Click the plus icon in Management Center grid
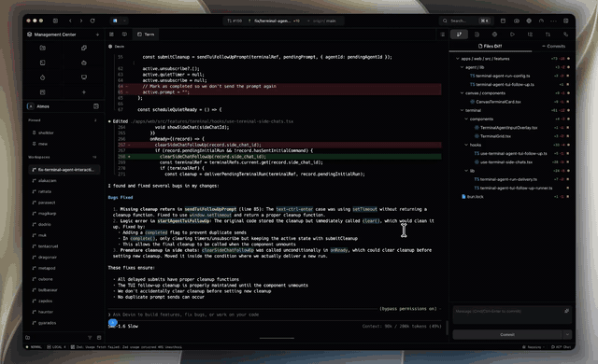 pyautogui.click(x=84, y=92)
